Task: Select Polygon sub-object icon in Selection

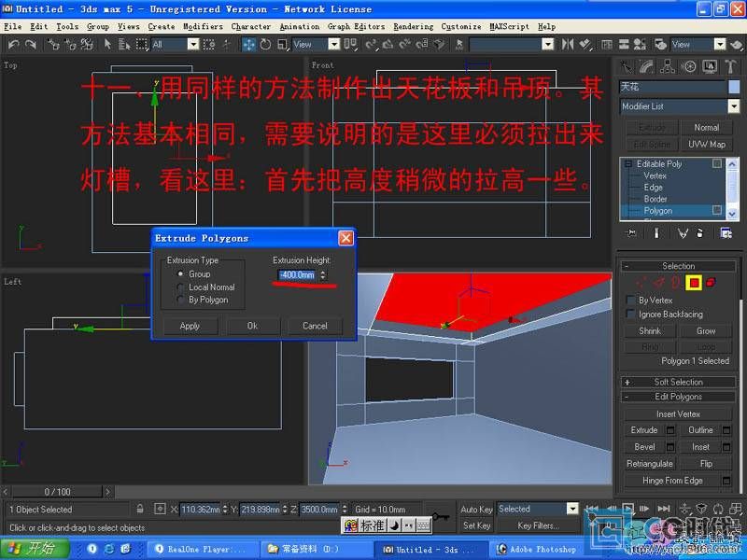Action: (694, 283)
